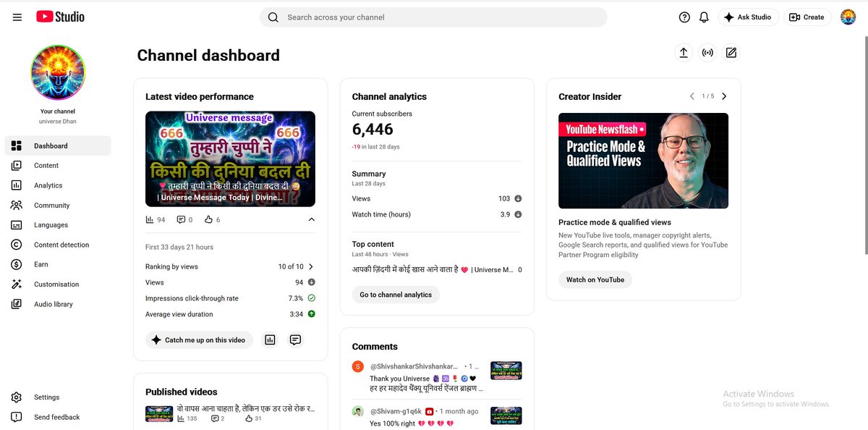Viewport: 868px width, 430px height.
Task: Click the Settings gear icon
Action: pyautogui.click(x=17, y=397)
